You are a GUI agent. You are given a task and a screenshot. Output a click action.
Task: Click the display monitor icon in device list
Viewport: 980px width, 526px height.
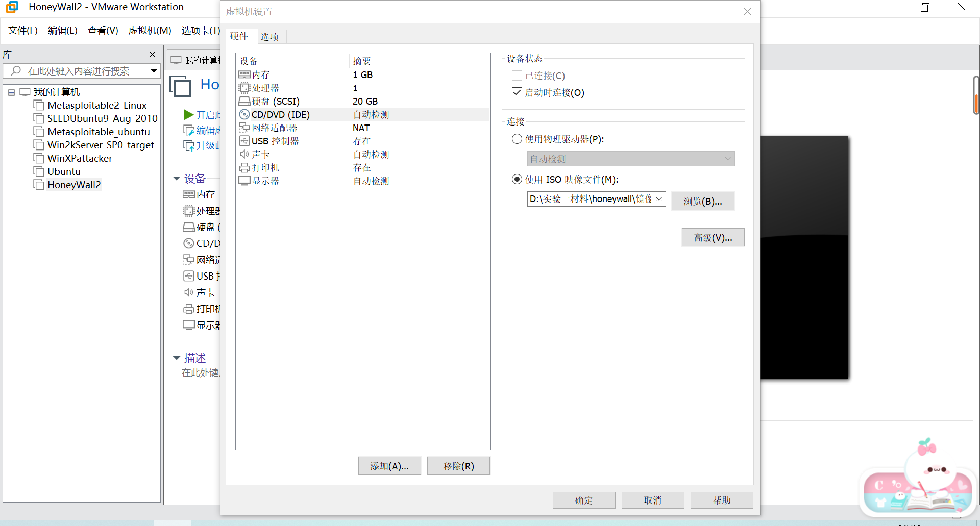click(244, 181)
